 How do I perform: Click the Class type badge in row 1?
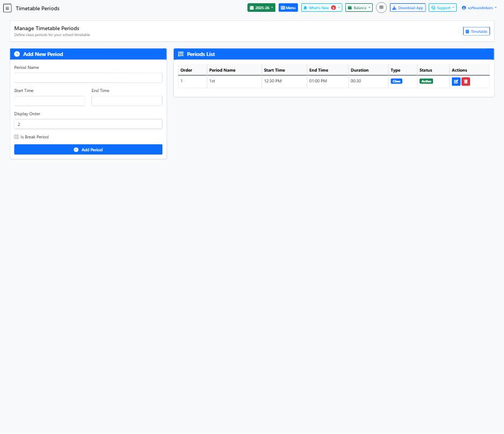tap(396, 81)
